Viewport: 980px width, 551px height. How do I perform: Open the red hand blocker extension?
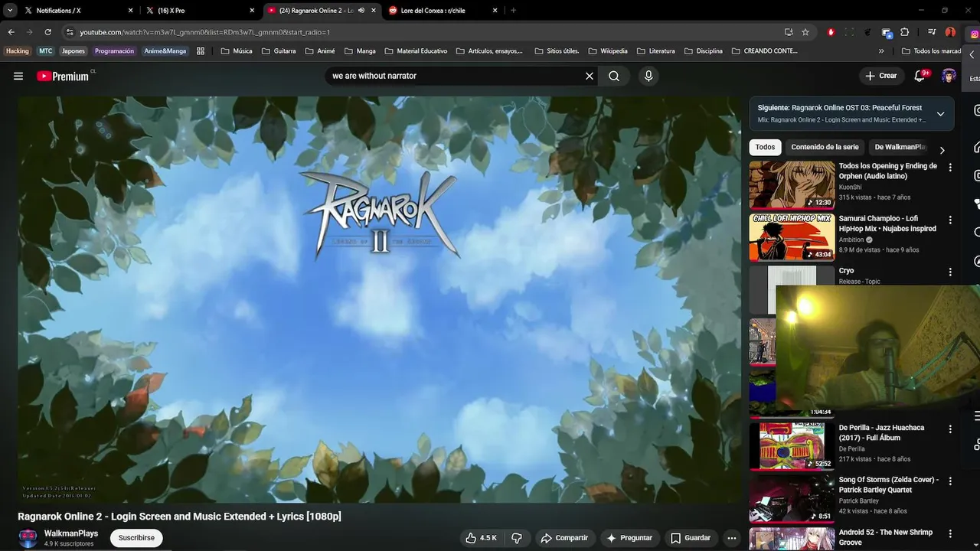(x=831, y=32)
